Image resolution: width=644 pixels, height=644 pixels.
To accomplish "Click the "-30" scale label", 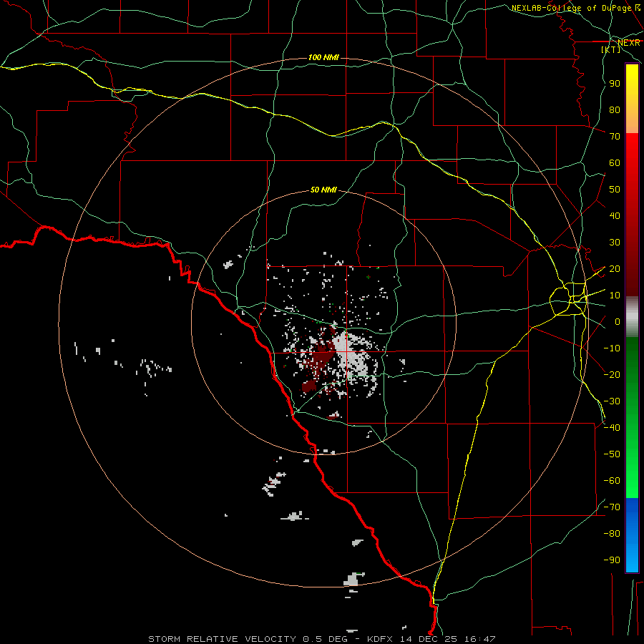I will click(612, 401).
